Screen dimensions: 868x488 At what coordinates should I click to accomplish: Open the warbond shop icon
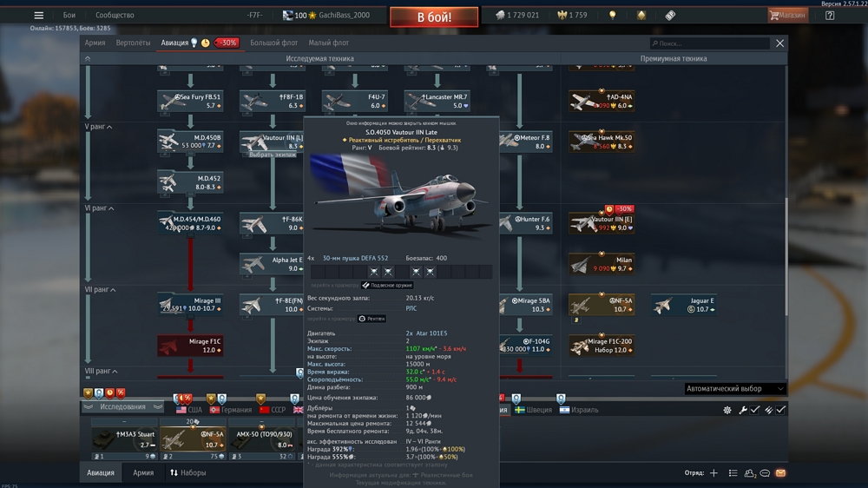(641, 15)
